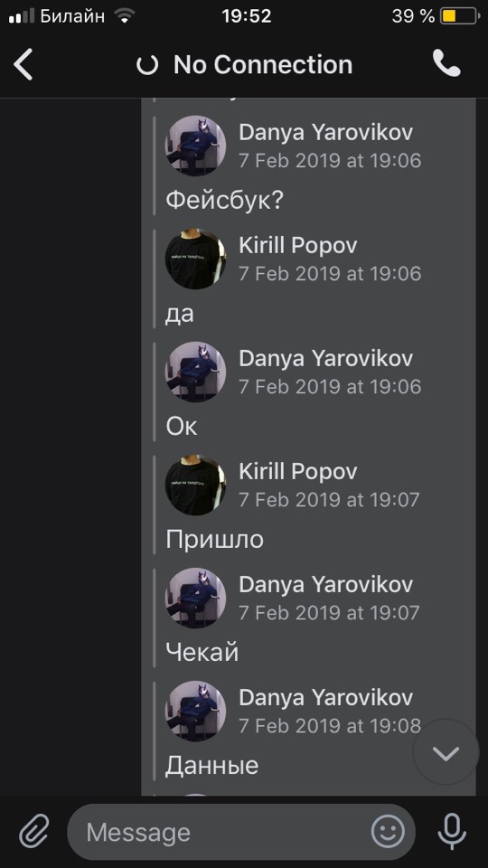Open Danya Yarovikov avatar above "Чекай"
The height and width of the screenshot is (868, 488).
(195, 598)
